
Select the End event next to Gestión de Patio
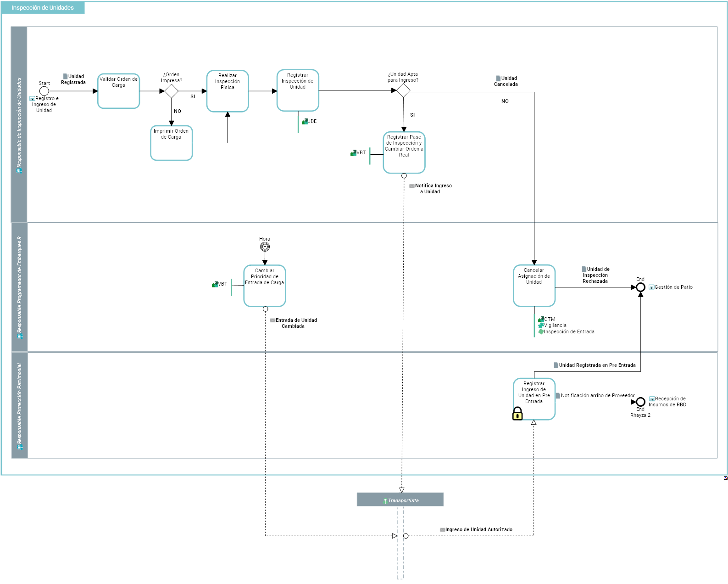[641, 287]
